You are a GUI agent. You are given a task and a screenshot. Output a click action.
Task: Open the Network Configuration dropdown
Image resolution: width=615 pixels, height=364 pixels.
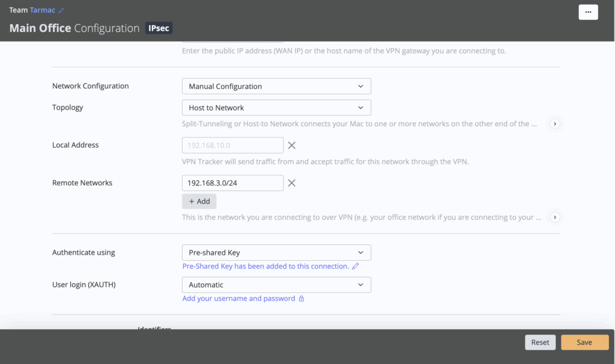[276, 86]
